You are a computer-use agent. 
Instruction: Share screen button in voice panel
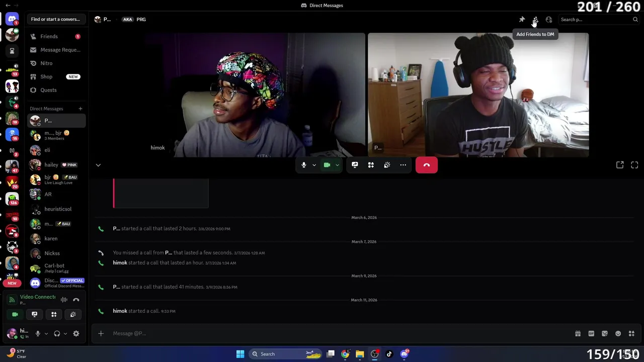tap(34, 314)
